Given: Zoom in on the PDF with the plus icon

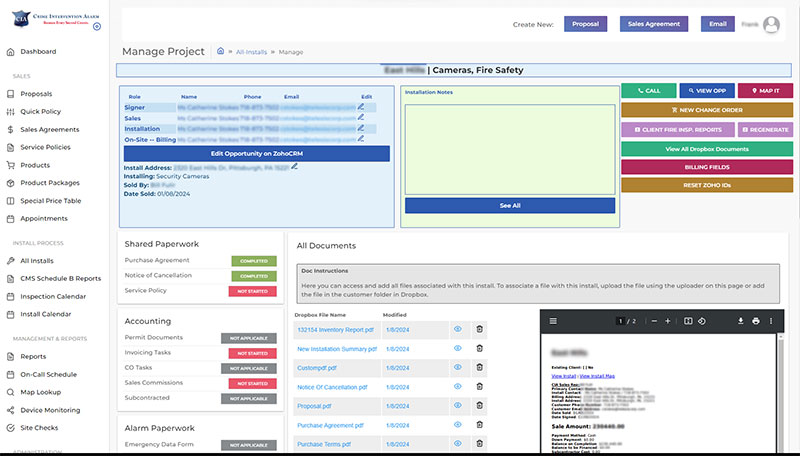Looking at the screenshot, I should 668,321.
